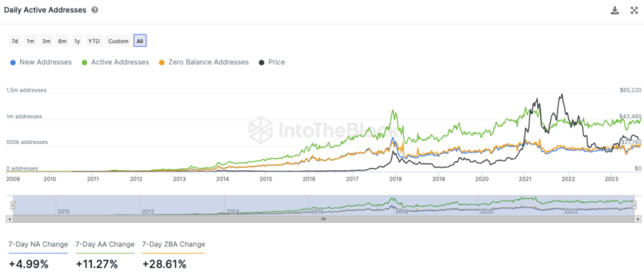Select the 1m time range
The width and height of the screenshot is (644, 273).
[x=30, y=41]
